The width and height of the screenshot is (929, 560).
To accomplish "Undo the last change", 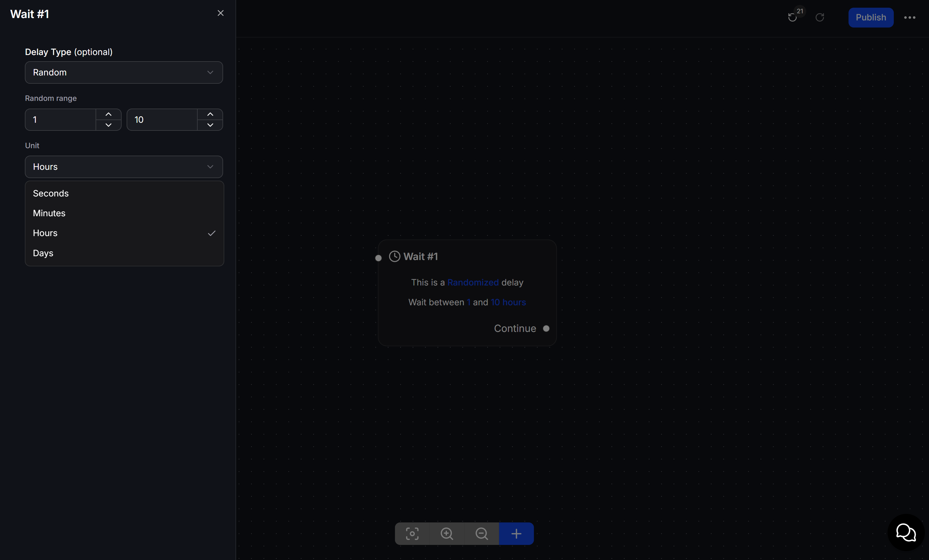I will point(793,17).
